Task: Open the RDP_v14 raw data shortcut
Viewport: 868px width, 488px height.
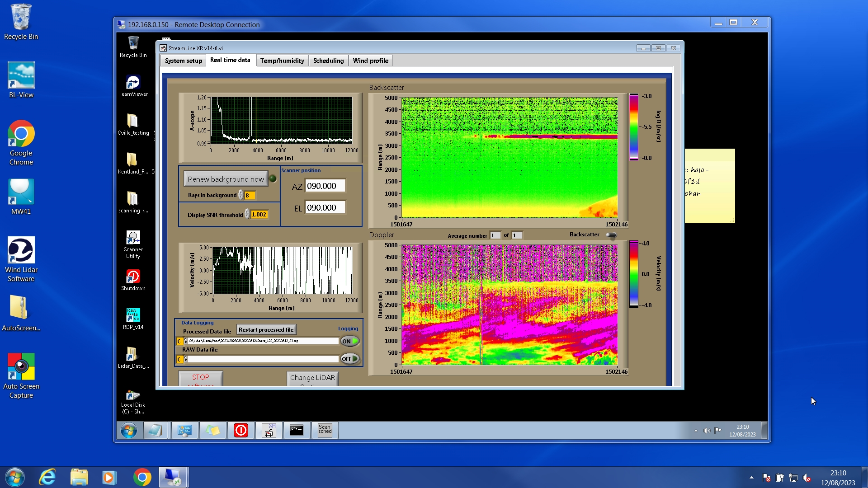Action: click(133, 315)
